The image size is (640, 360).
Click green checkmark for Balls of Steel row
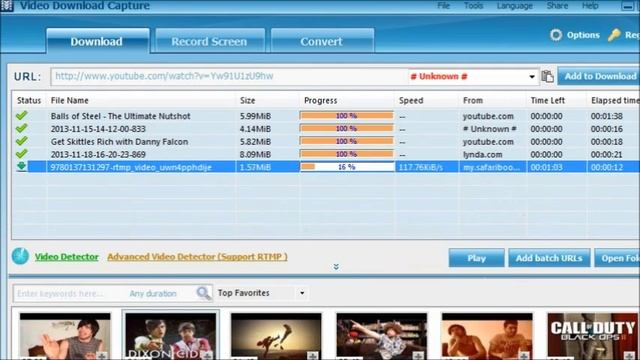pyautogui.click(x=22, y=116)
